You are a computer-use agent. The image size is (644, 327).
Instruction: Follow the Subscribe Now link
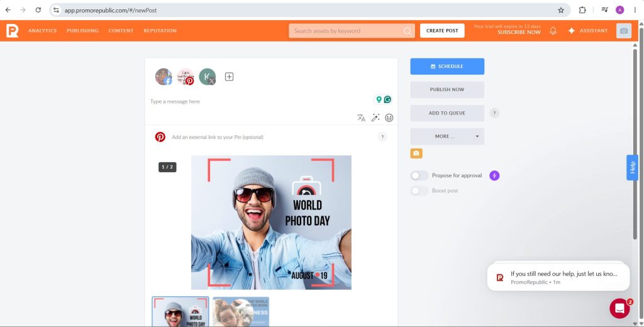click(x=519, y=33)
